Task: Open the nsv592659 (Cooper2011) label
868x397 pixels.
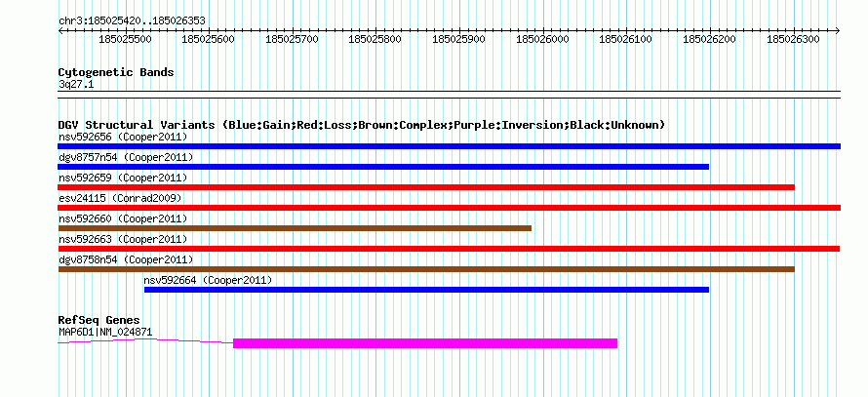Action: click(123, 178)
